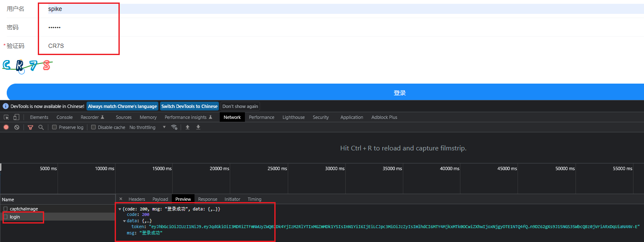644x242 pixels.
Task: Click the Name column header
Action: pyautogui.click(x=58, y=200)
